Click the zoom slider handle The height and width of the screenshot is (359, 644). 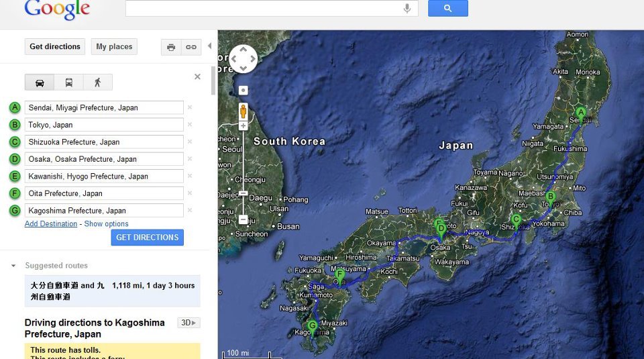pos(243,193)
